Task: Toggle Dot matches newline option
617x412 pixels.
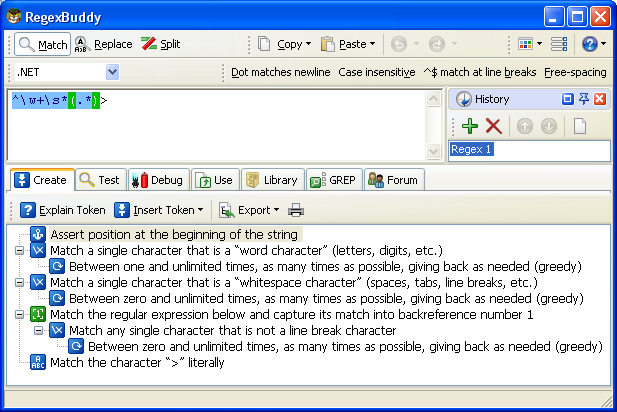Action: point(281,72)
